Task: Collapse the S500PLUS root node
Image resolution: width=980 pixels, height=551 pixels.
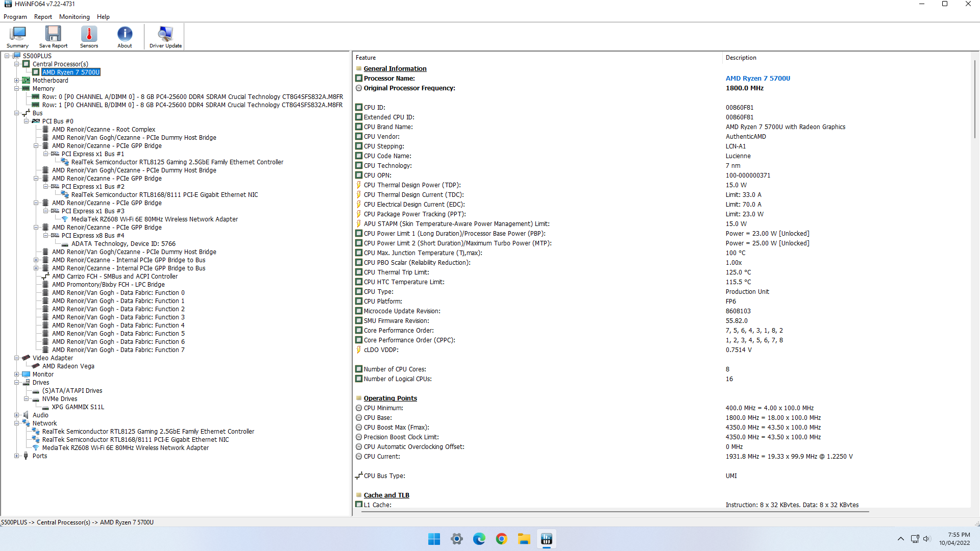Action: click(7, 56)
